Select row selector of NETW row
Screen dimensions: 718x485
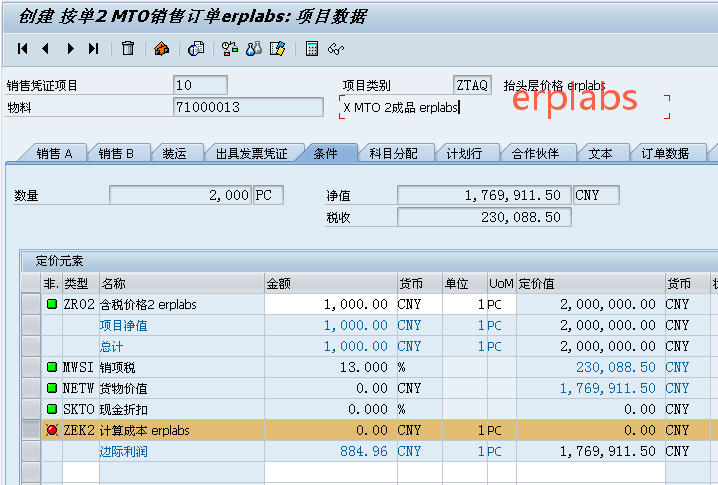[x=31, y=388]
